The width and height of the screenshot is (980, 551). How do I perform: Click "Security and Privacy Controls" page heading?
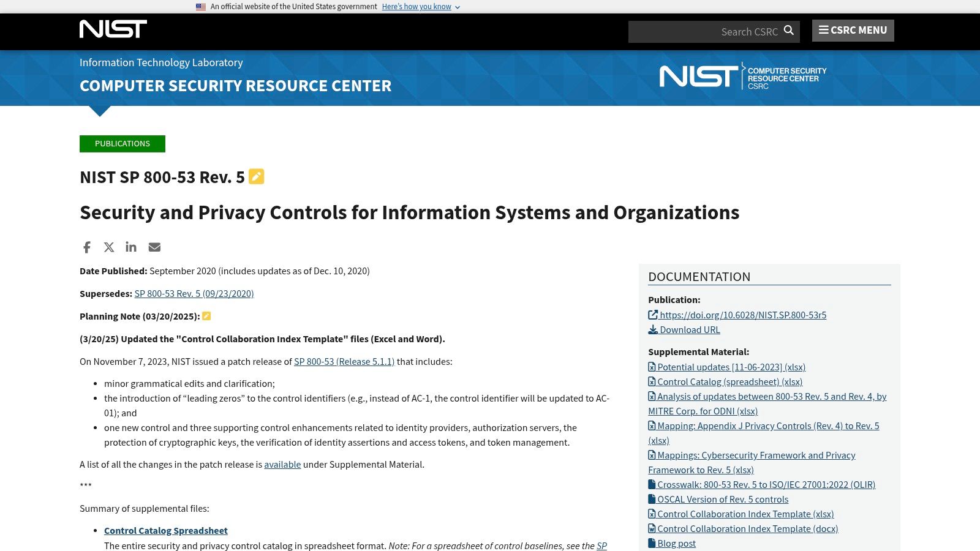(x=409, y=212)
